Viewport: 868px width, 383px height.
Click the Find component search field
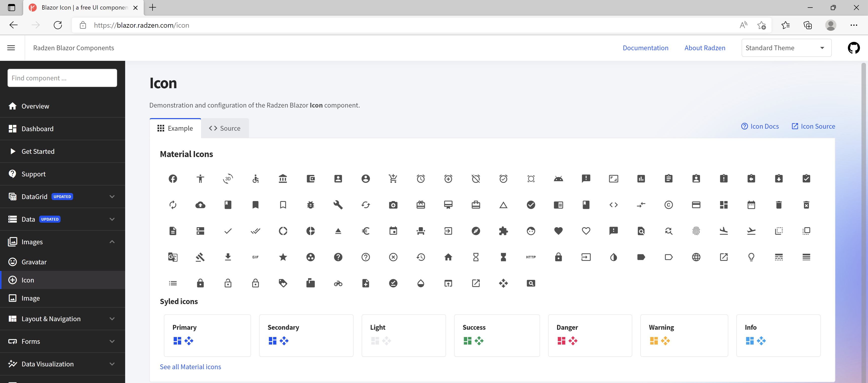pyautogui.click(x=62, y=78)
